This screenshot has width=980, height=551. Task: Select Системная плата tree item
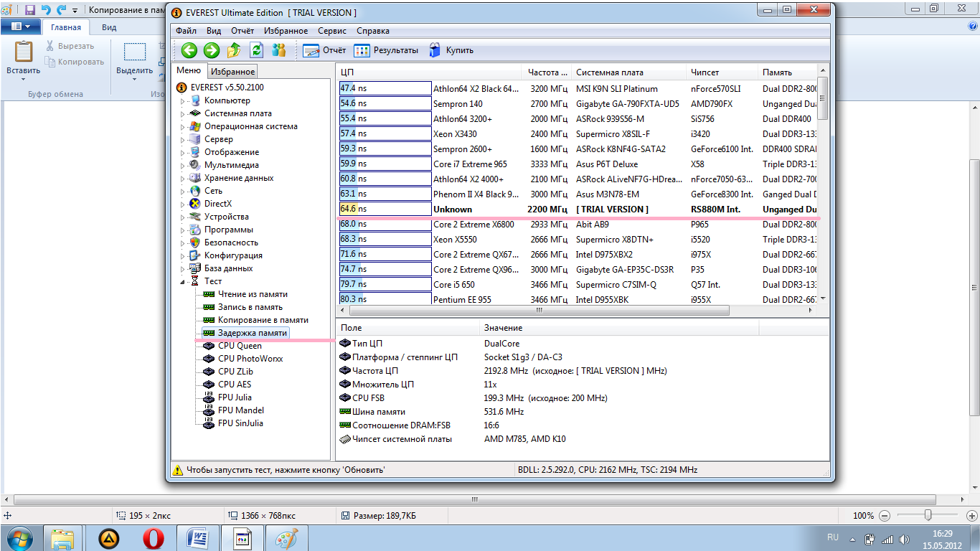pyautogui.click(x=237, y=113)
